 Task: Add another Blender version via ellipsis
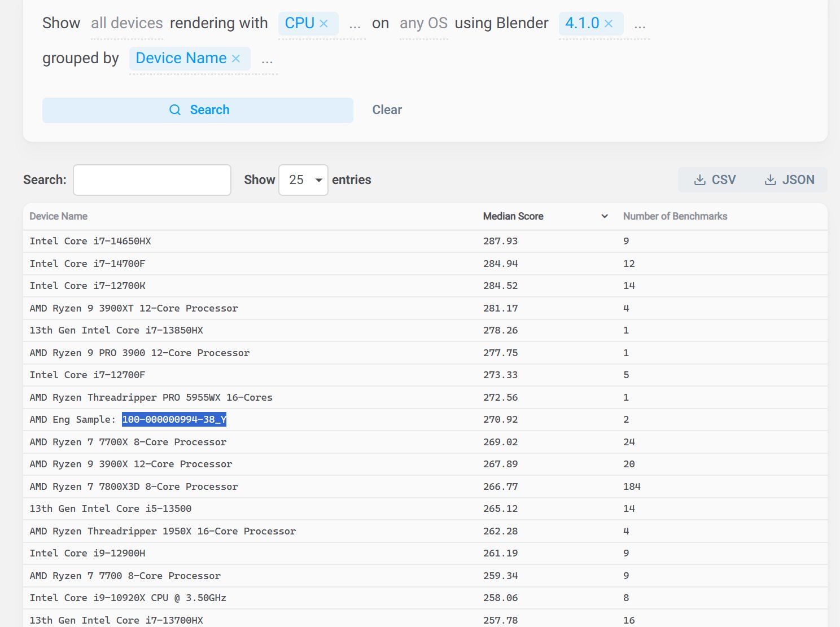click(x=640, y=25)
